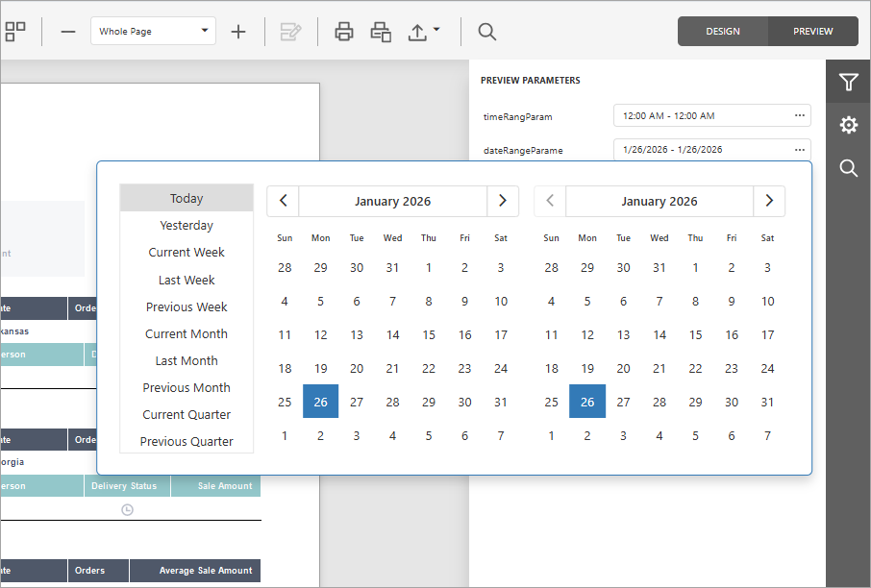Click the timeRangParam ellipsis button
This screenshot has height=588, width=871.
click(799, 115)
